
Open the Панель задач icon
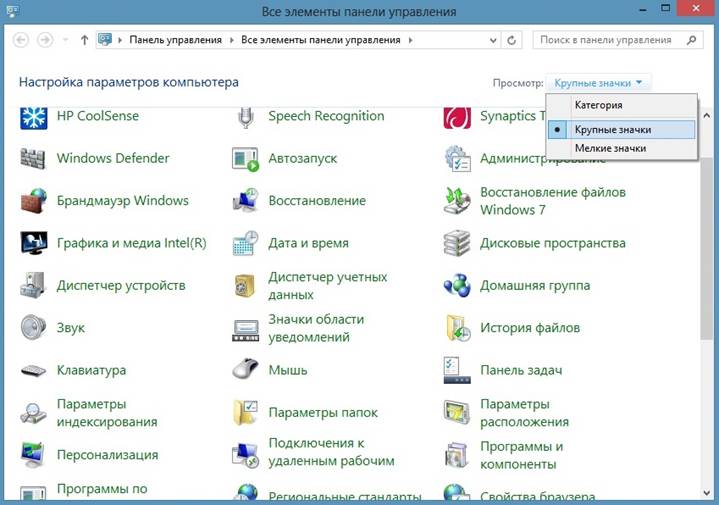point(457,370)
